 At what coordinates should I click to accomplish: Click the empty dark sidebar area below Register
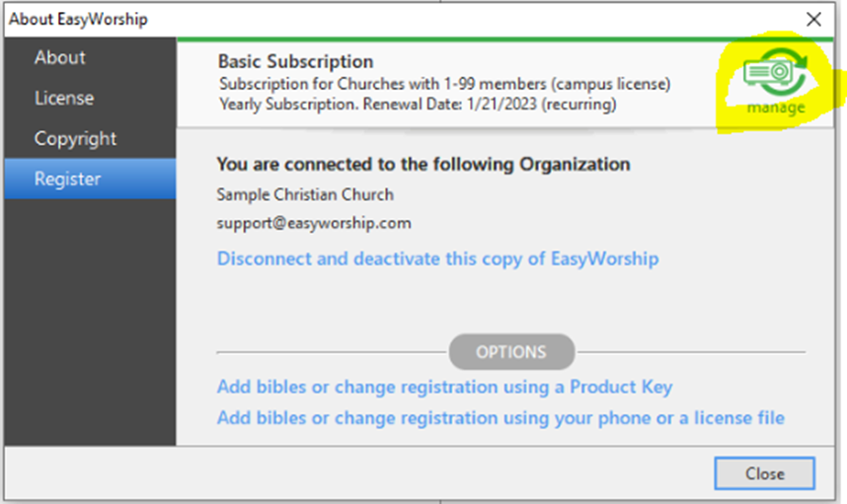(90, 323)
